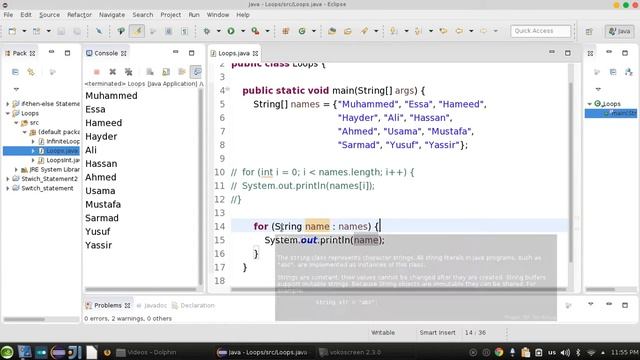Switch to the Declaration tab
The image size is (640, 360).
[193, 305]
